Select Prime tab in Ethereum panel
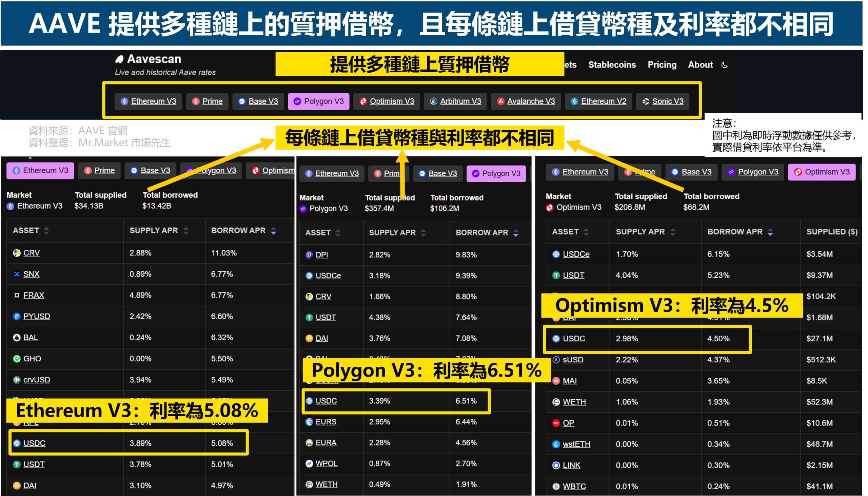Screen dimensions: 868x496 point(99,170)
